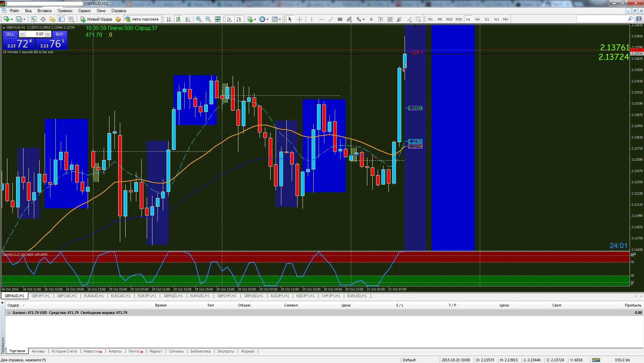Expand the arrows objects dropdown

tap(364, 19)
